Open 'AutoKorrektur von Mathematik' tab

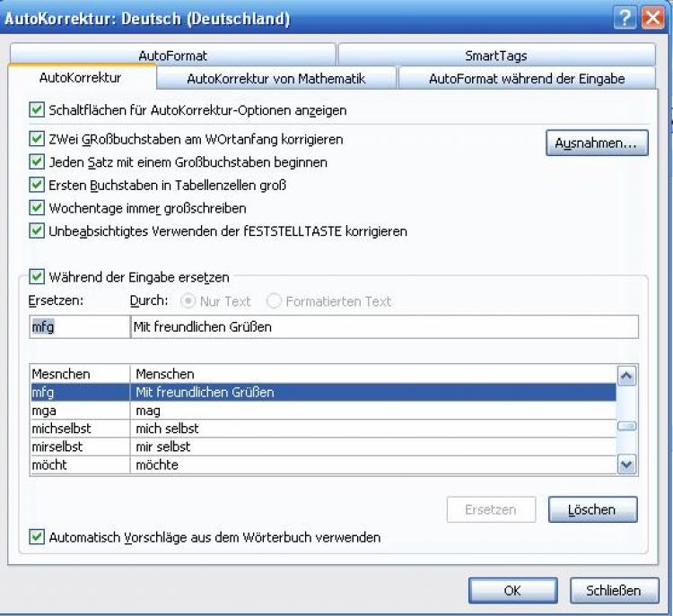(x=275, y=79)
